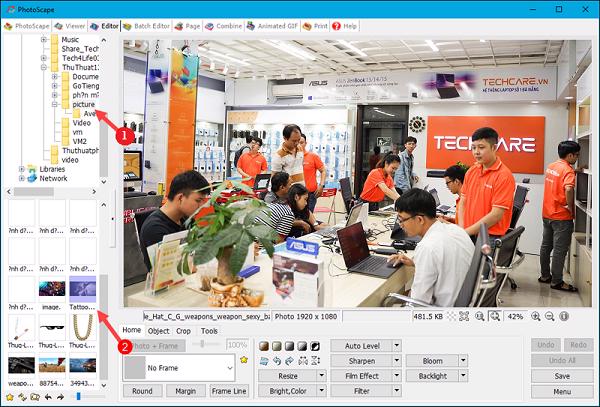
Task: Open the No Frame combo box
Action: pyautogui.click(x=179, y=368)
